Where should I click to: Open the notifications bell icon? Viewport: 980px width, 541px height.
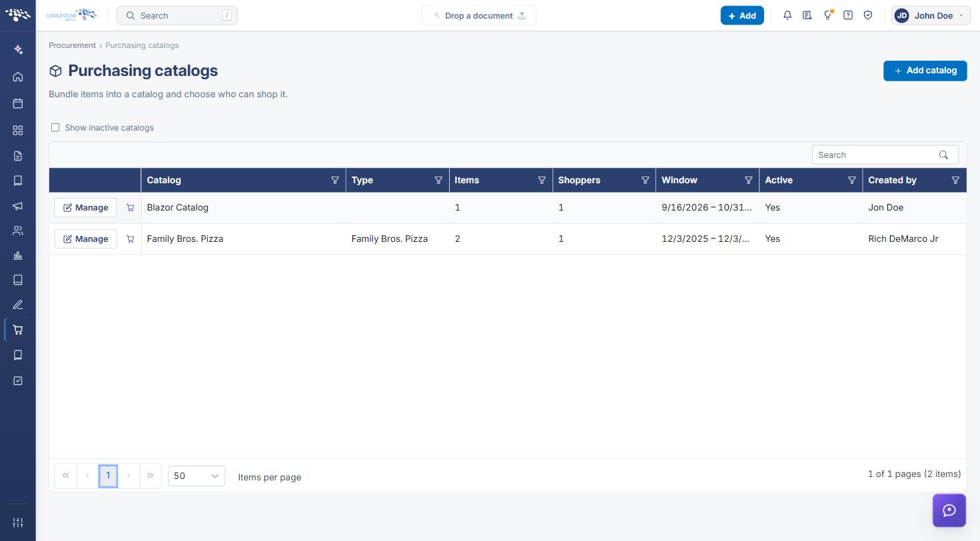787,15
